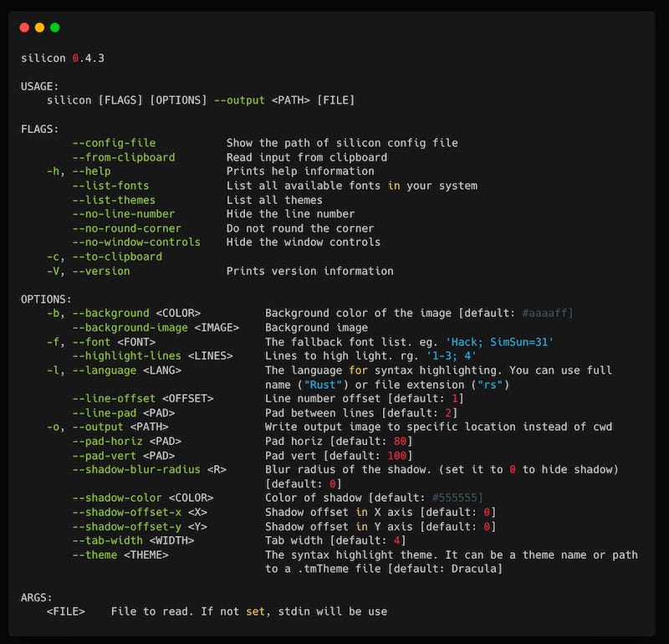This screenshot has height=644, width=669.
Task: Click '--pad-vert <PAD>' option
Action: [x=124, y=456]
